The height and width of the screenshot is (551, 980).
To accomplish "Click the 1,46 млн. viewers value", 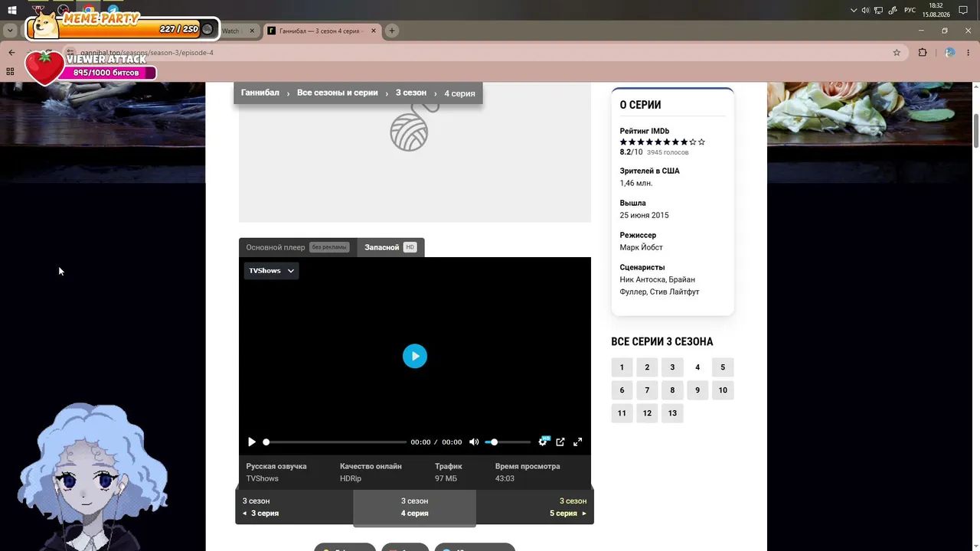I will pos(636,183).
